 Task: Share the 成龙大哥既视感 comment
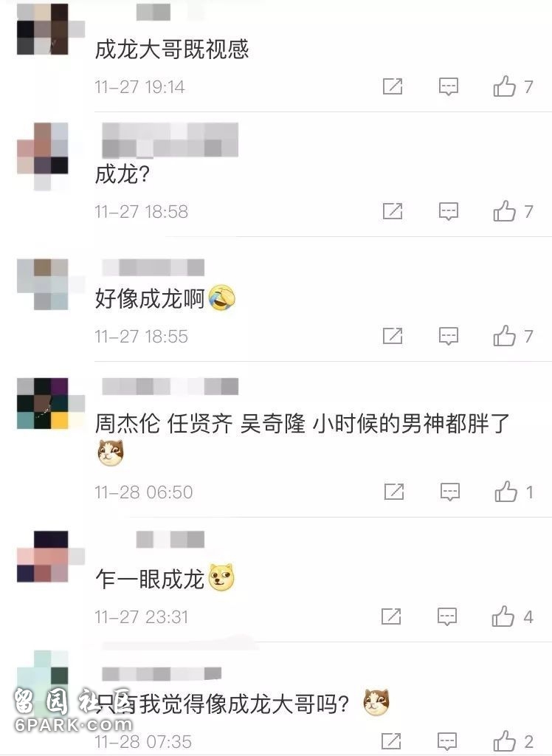coord(393,87)
